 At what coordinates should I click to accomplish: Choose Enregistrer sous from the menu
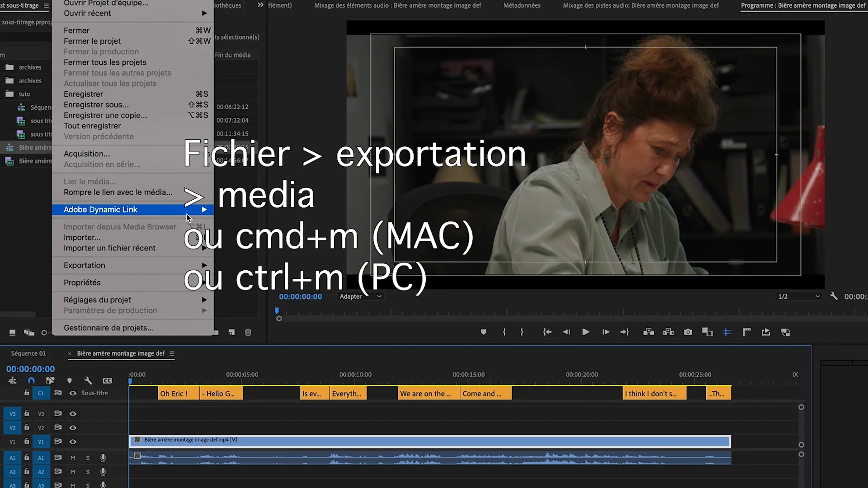coord(96,104)
